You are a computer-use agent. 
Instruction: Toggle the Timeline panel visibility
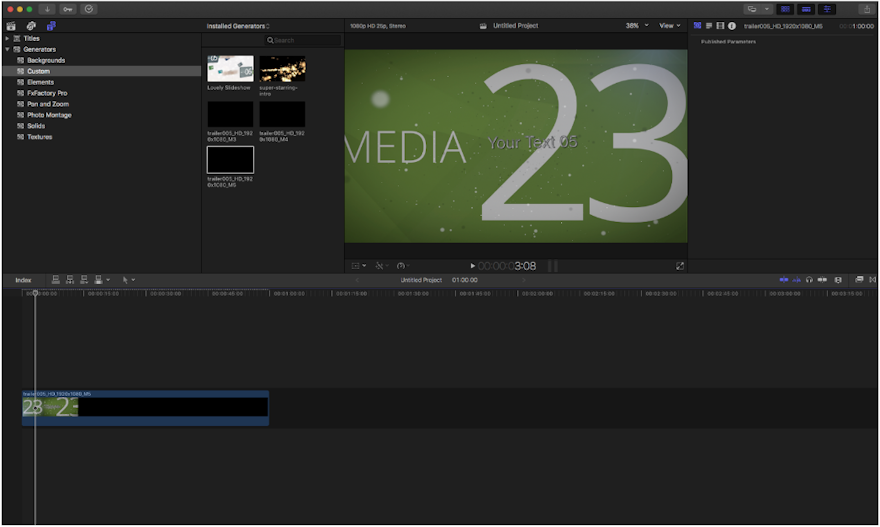click(806, 9)
